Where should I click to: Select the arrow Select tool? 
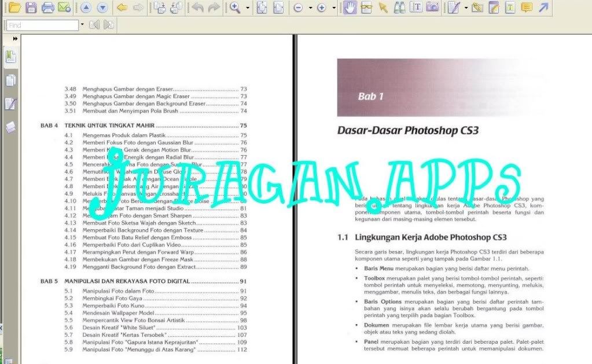point(383,8)
